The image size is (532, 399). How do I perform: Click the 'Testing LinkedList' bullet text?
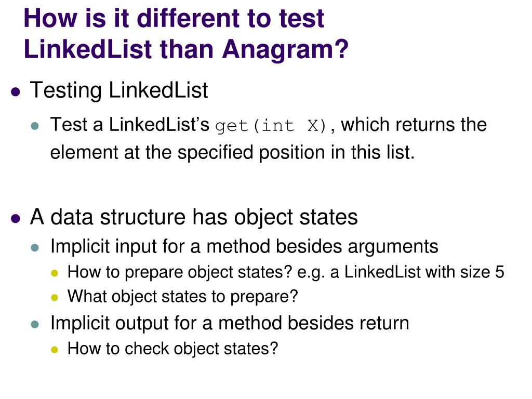coord(119,90)
